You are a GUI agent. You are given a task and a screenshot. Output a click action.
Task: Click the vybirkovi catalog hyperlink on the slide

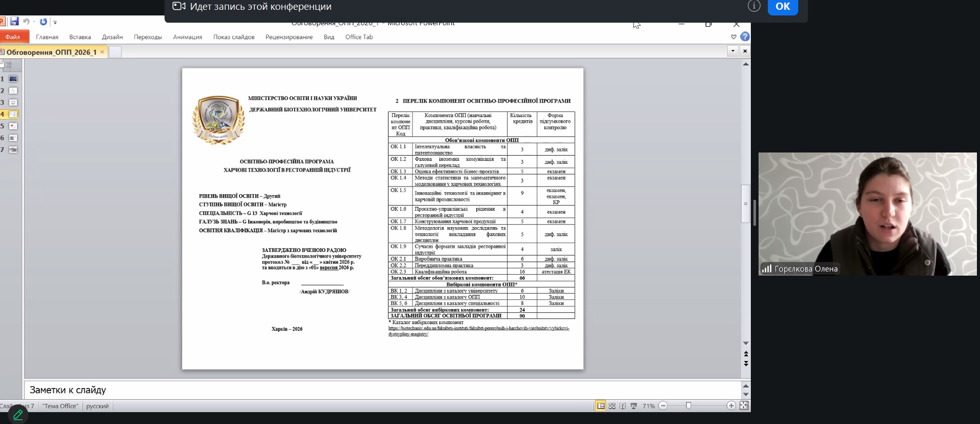pos(478,328)
